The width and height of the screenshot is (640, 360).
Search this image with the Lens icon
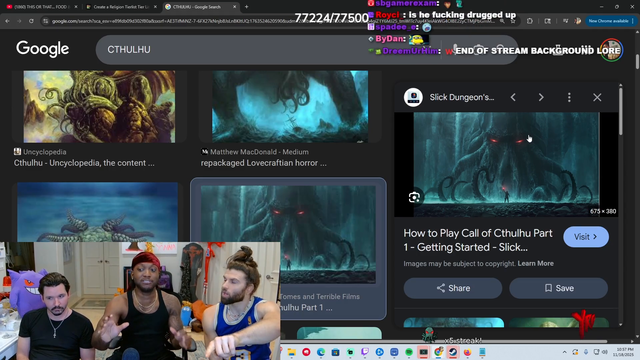click(x=414, y=197)
